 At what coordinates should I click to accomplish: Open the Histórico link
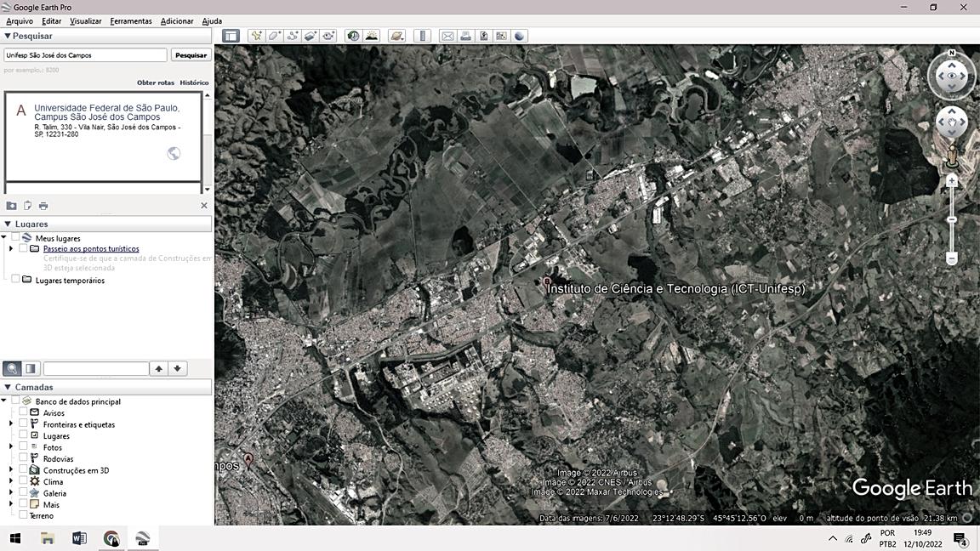click(194, 82)
